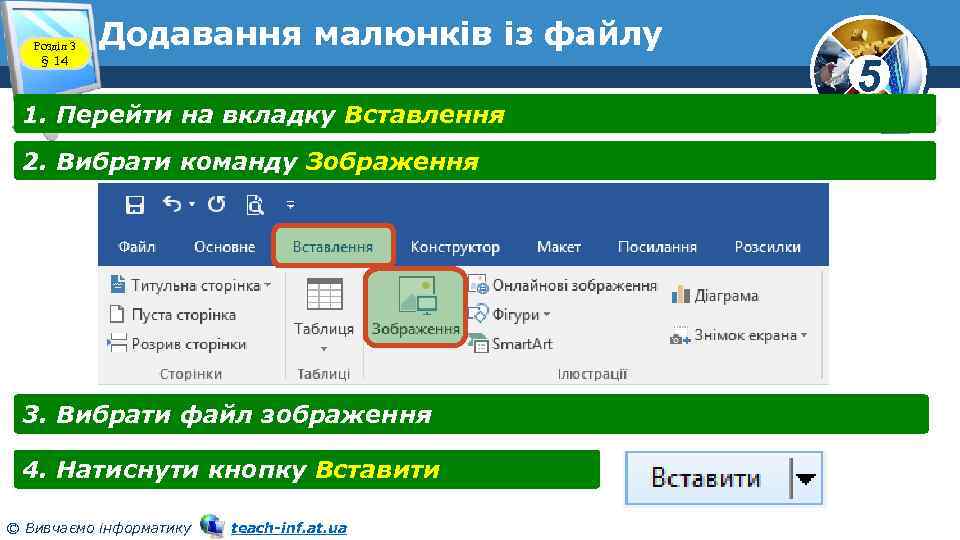Click the SmartArt icon
The width and height of the screenshot is (960, 540).
(479, 344)
